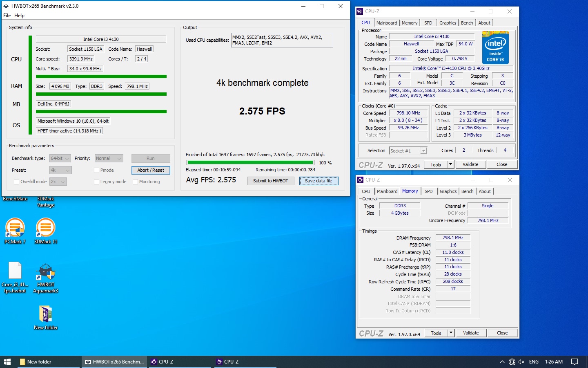Screen dimensions: 588x368
Task: Enable Legacy mode checkbox
Action: [97, 182]
